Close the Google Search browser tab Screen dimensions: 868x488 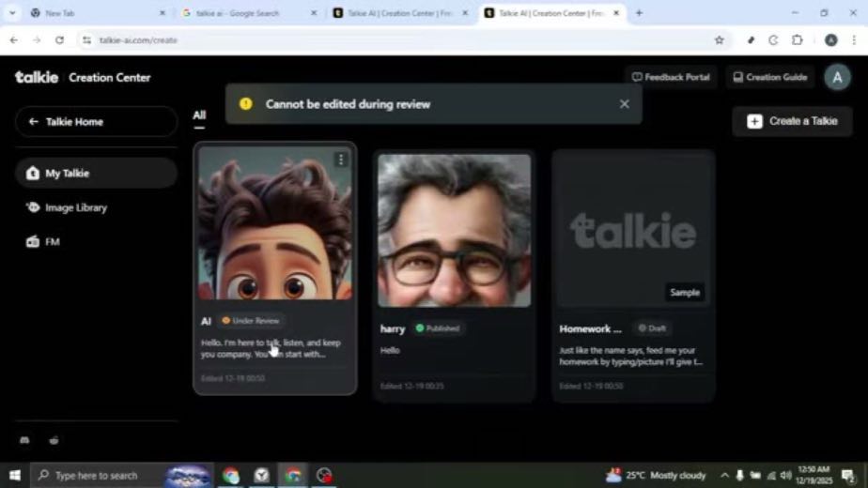(314, 13)
